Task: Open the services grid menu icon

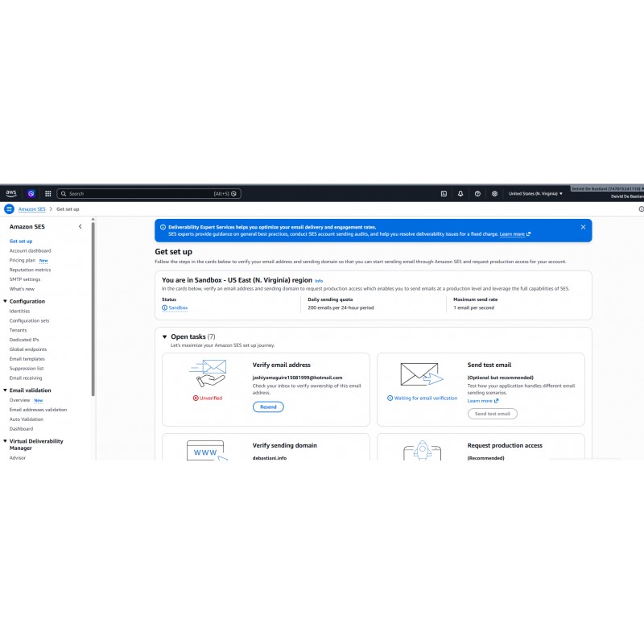Action: click(48, 193)
